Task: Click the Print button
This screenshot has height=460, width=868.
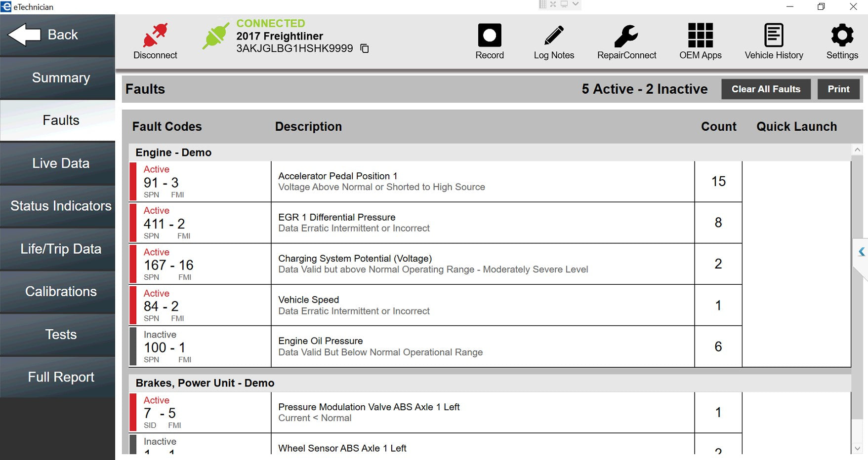Action: 838,89
